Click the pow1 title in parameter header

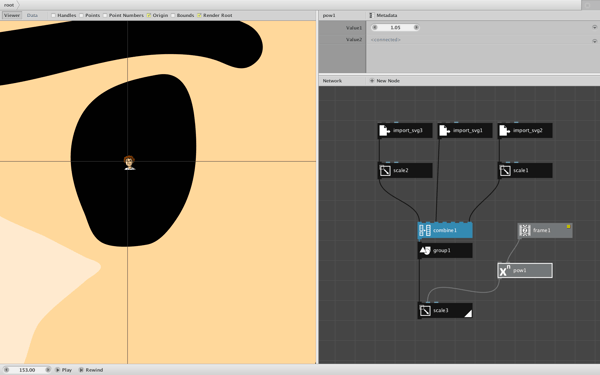coord(329,15)
